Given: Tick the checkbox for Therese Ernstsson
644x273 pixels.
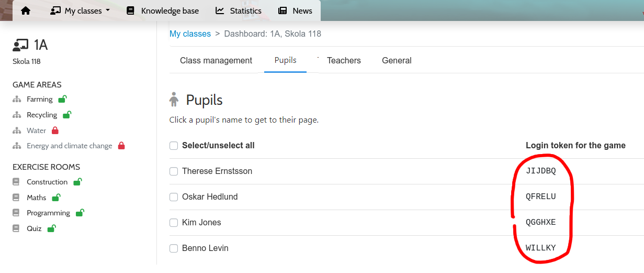Looking at the screenshot, I should 174,171.
